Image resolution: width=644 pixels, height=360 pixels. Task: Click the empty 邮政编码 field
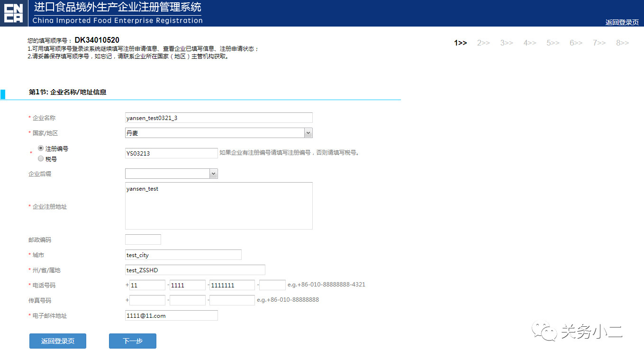[143, 240]
